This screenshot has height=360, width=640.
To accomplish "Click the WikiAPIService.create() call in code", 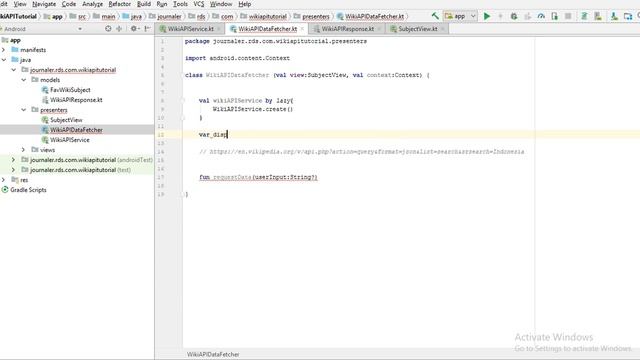I will pyautogui.click(x=253, y=109).
